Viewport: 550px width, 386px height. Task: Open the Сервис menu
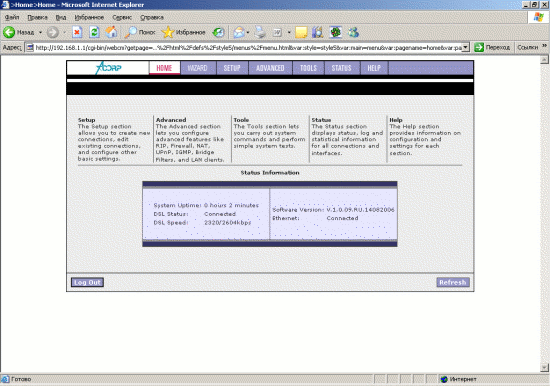[122, 17]
